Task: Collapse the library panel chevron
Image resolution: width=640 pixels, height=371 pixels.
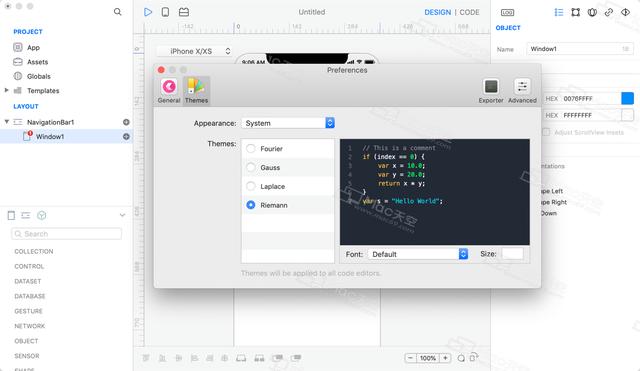Action: pyautogui.click(x=122, y=215)
